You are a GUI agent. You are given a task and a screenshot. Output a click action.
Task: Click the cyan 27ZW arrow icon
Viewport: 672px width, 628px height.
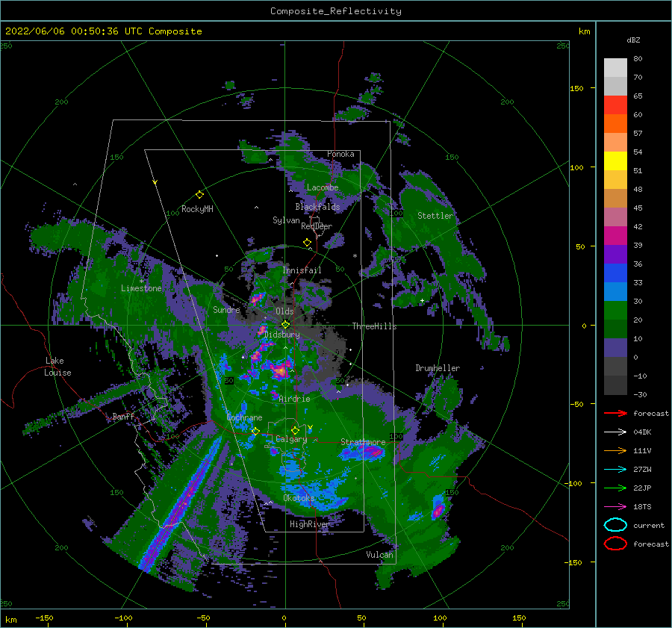[x=615, y=470]
